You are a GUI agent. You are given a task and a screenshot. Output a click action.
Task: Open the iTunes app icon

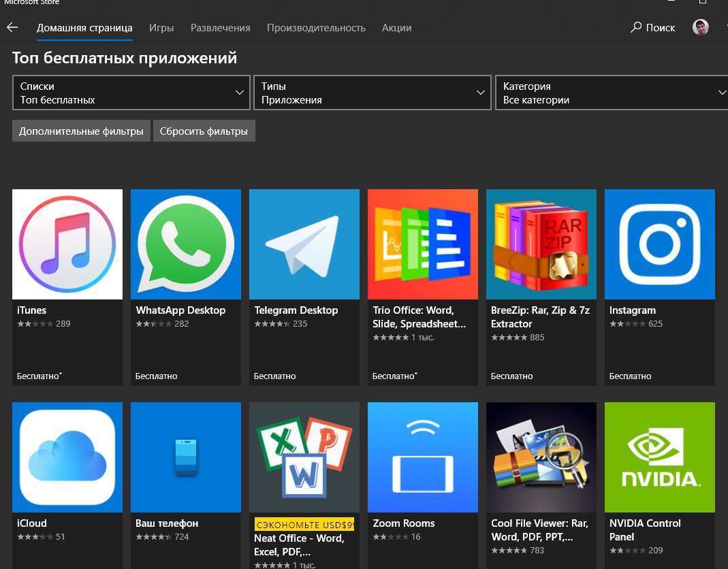click(67, 244)
